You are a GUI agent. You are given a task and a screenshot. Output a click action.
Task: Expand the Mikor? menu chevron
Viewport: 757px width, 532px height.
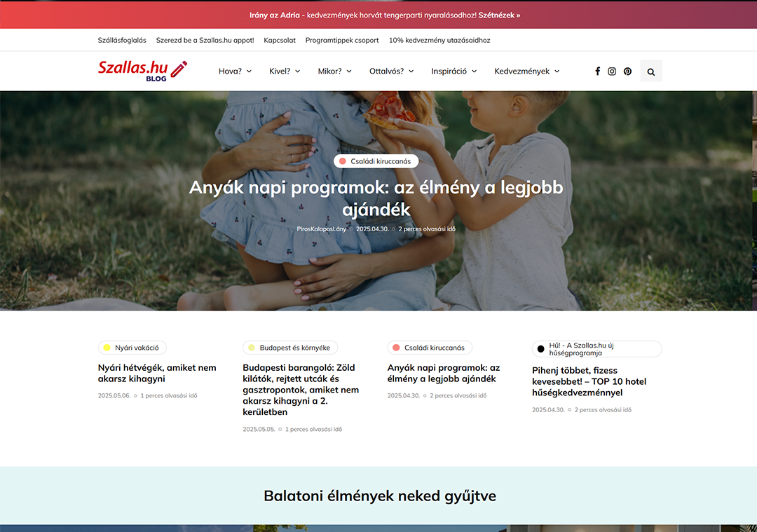(349, 71)
